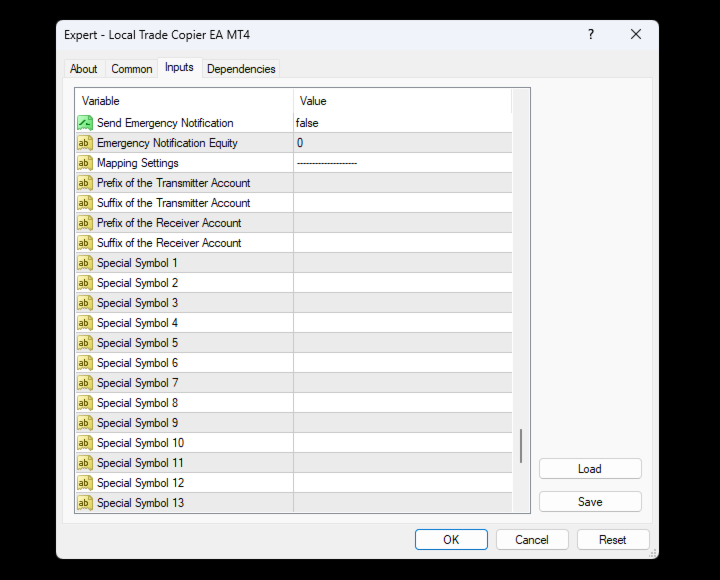720x580 pixels.
Task: Select 'Suffix of the Receiver Account' label
Action: (x=169, y=243)
